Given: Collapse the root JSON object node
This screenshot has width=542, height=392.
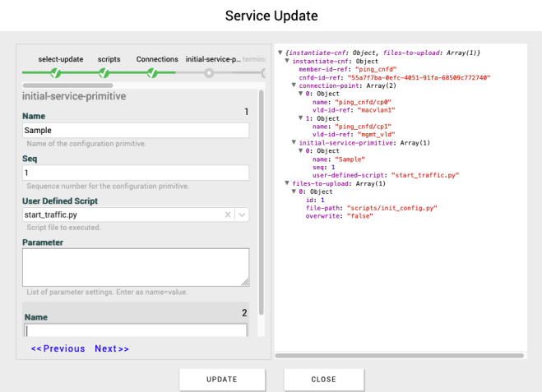Looking at the screenshot, I should tap(280, 53).
